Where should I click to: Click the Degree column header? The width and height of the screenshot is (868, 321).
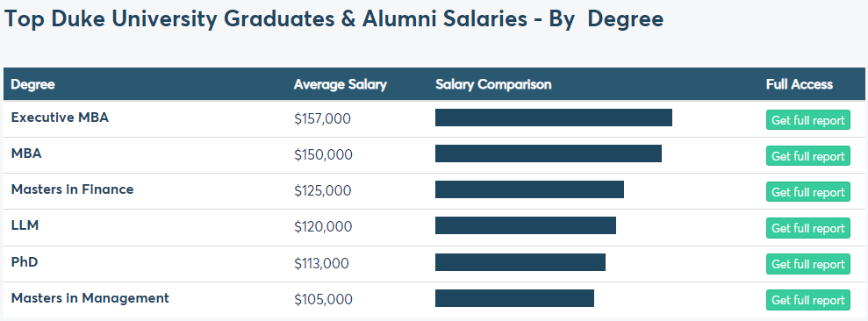32,85
